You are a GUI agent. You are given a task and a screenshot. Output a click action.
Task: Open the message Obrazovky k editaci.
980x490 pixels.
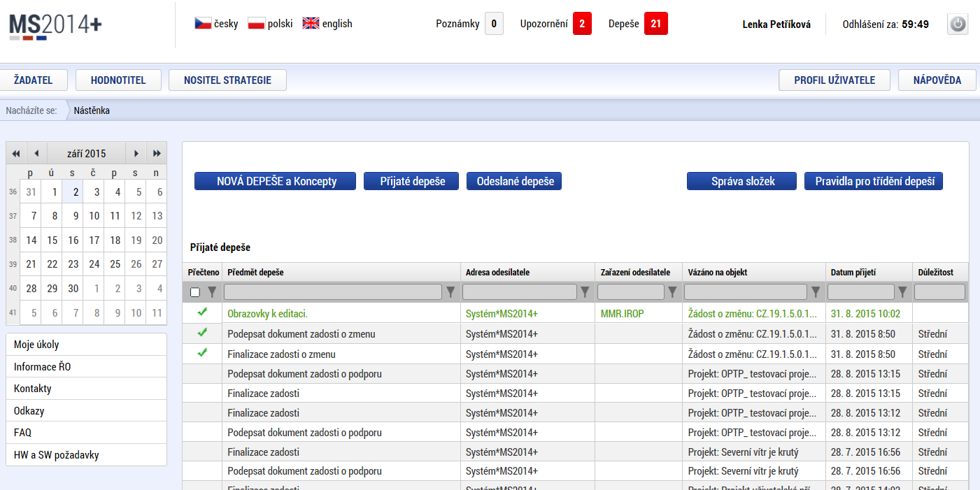click(x=267, y=314)
